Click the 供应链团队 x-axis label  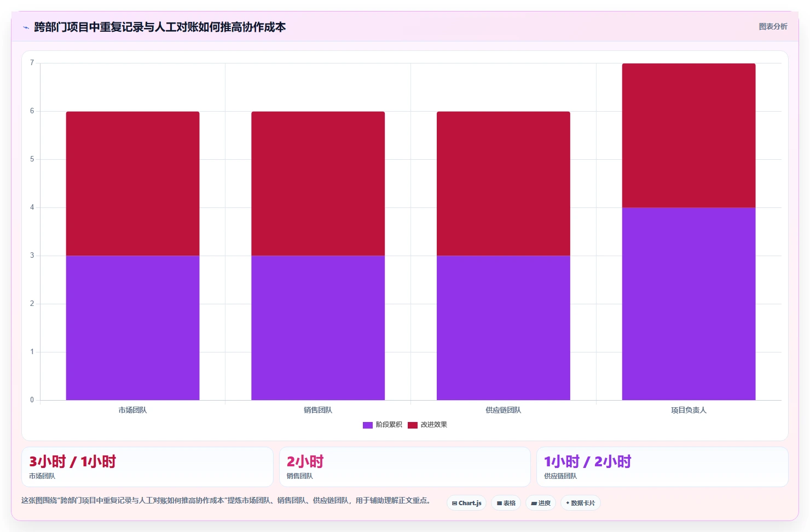pyautogui.click(x=504, y=410)
